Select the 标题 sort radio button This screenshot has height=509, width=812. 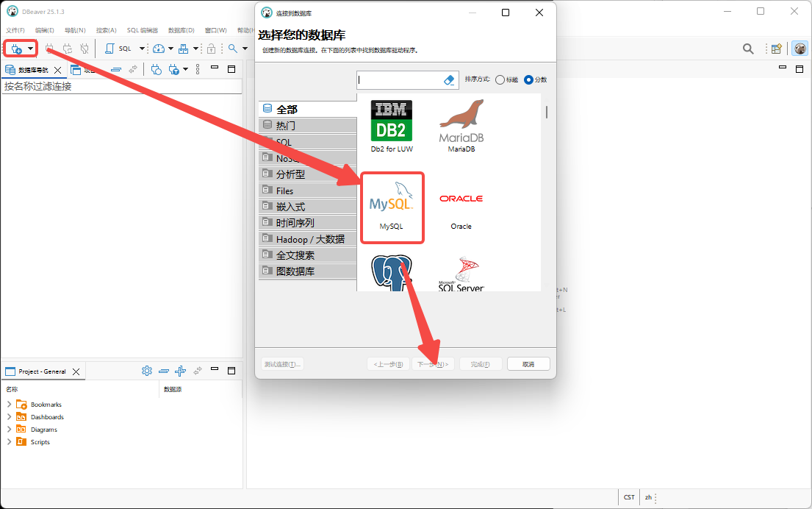500,80
